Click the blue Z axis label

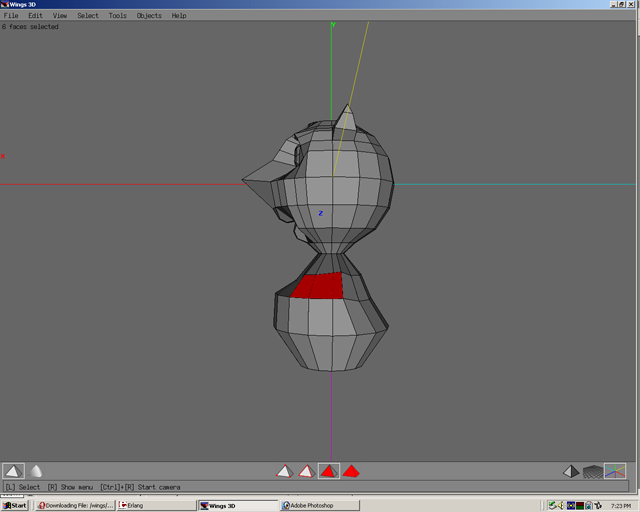pos(321,213)
